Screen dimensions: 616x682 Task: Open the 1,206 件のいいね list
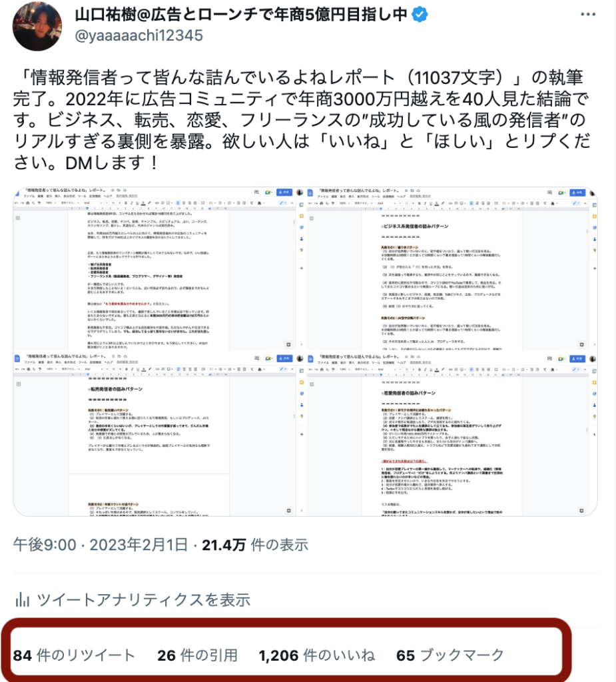[317, 655]
